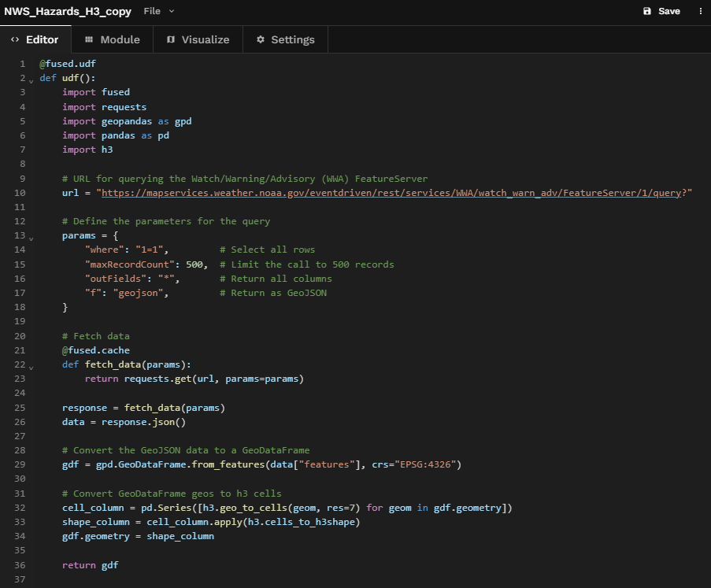Collapse the fetch_data function on line 22
Viewport: 711px width, 588px height.
point(31,365)
